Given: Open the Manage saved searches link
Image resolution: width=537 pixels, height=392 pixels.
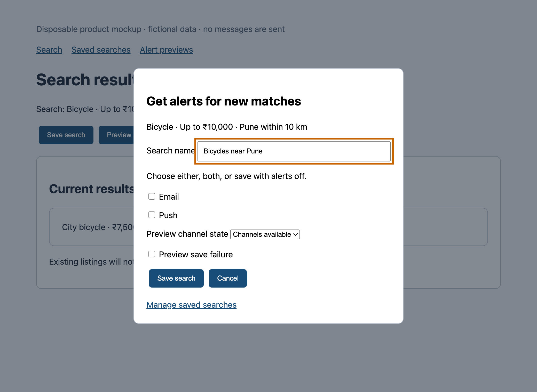Looking at the screenshot, I should click(192, 305).
